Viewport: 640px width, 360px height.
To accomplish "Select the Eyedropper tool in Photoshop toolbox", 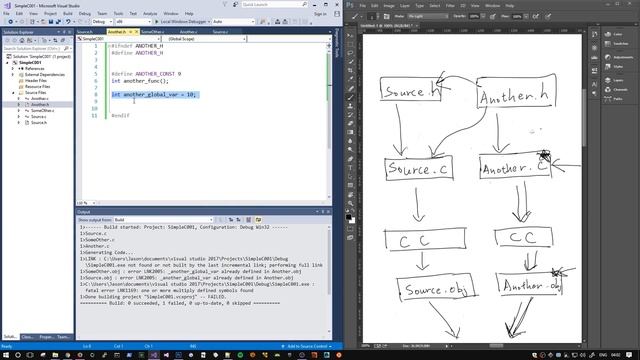I will [350, 79].
